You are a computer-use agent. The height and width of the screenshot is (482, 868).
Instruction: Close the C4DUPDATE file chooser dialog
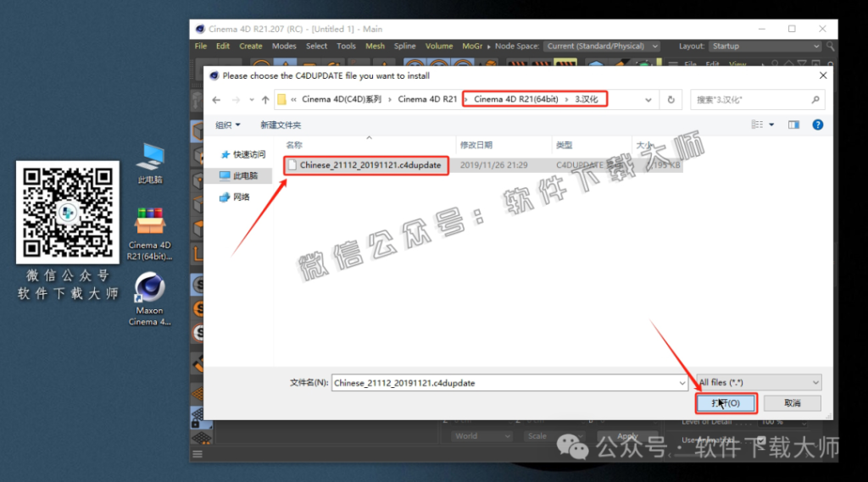tap(823, 75)
